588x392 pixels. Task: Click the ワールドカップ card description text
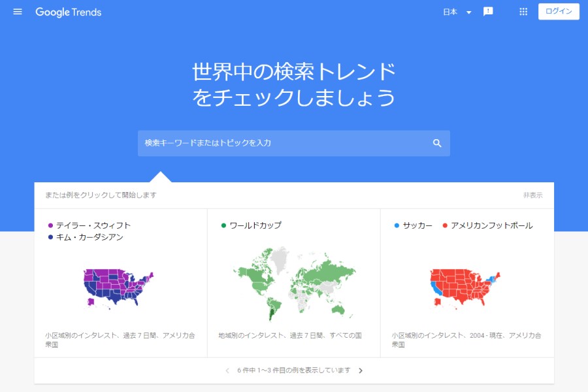[x=290, y=335]
